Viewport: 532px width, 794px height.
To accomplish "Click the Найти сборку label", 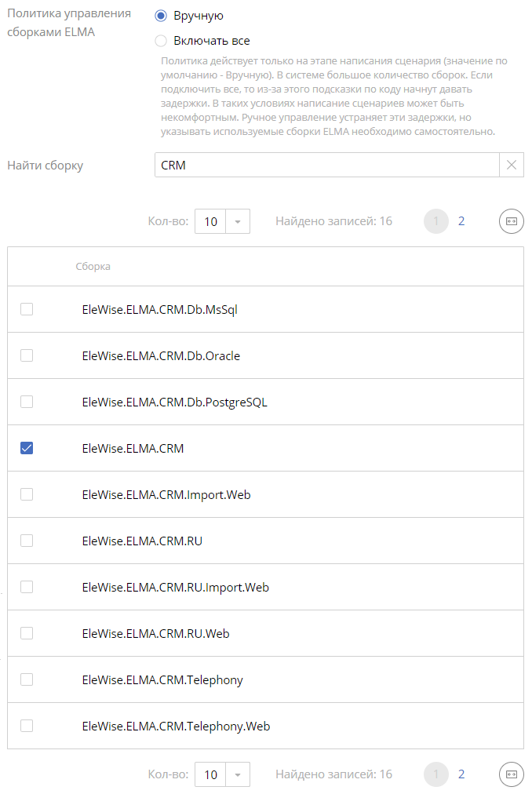I will pyautogui.click(x=45, y=166).
